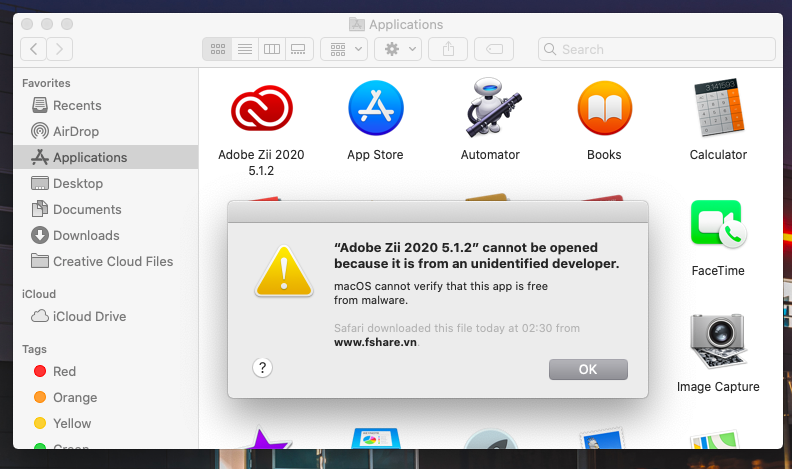Click the "Books" label text
This screenshot has height=469, width=792.
coord(604,154)
